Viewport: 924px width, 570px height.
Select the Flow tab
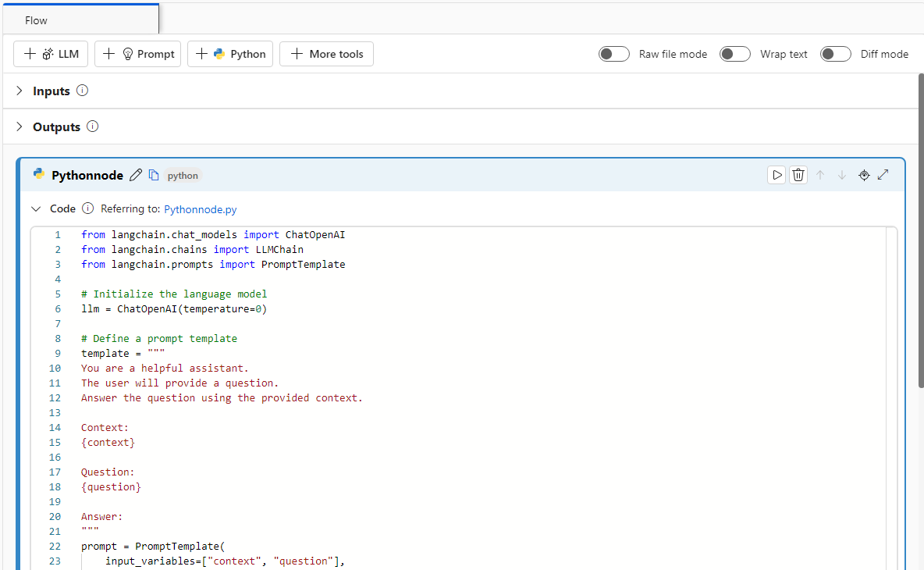tap(36, 20)
